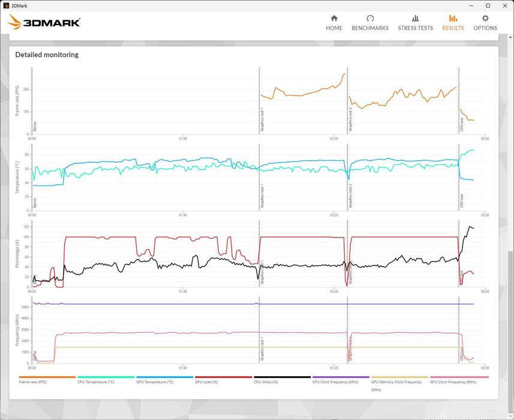Select the OPTIONS label
Screen dimensions: 514x420
coord(485,28)
